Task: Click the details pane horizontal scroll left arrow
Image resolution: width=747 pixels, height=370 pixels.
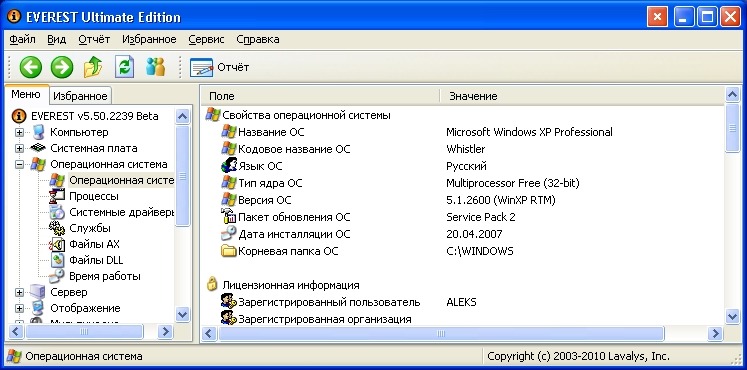Action: click(208, 333)
